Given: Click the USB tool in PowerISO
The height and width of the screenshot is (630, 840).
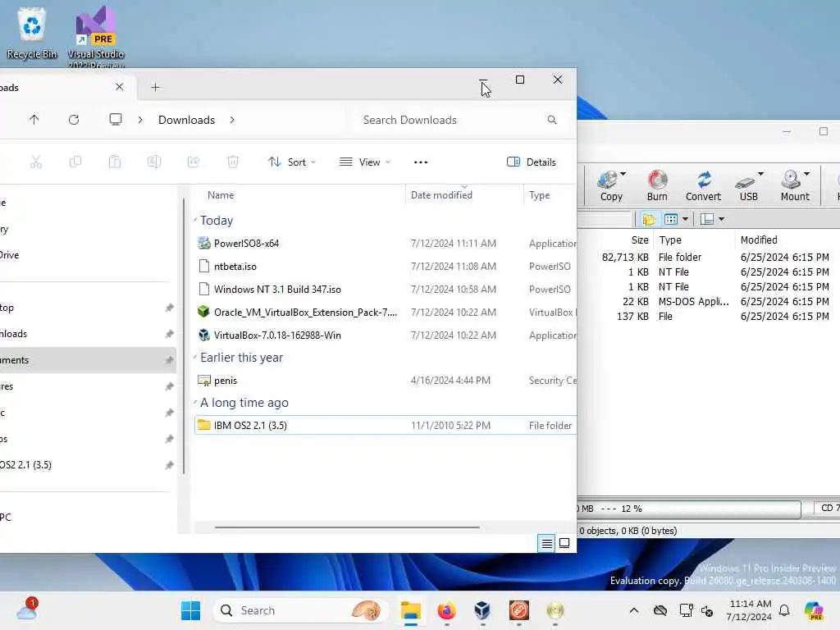Looking at the screenshot, I should [748, 185].
